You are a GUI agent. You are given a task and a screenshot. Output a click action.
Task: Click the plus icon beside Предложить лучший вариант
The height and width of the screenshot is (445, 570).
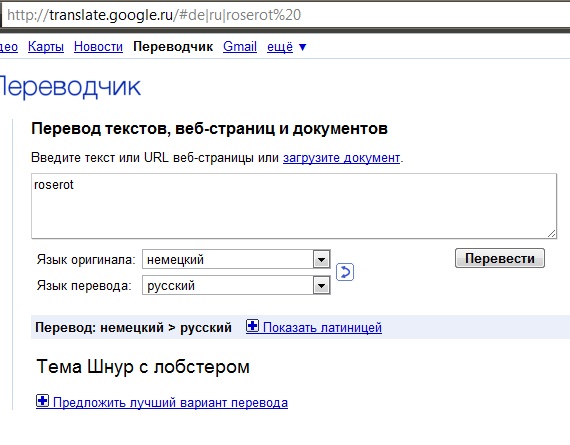pos(43,401)
